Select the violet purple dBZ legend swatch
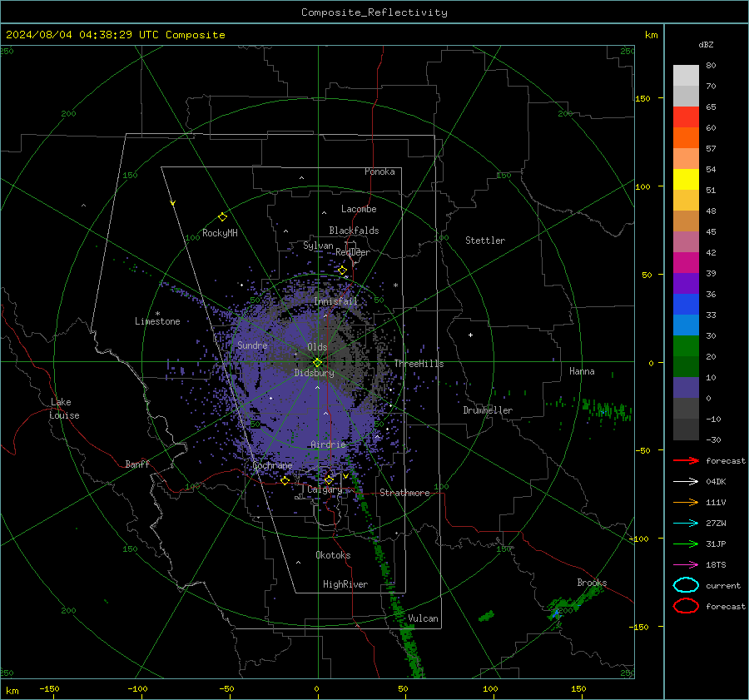The height and width of the screenshot is (700, 749). click(x=686, y=283)
